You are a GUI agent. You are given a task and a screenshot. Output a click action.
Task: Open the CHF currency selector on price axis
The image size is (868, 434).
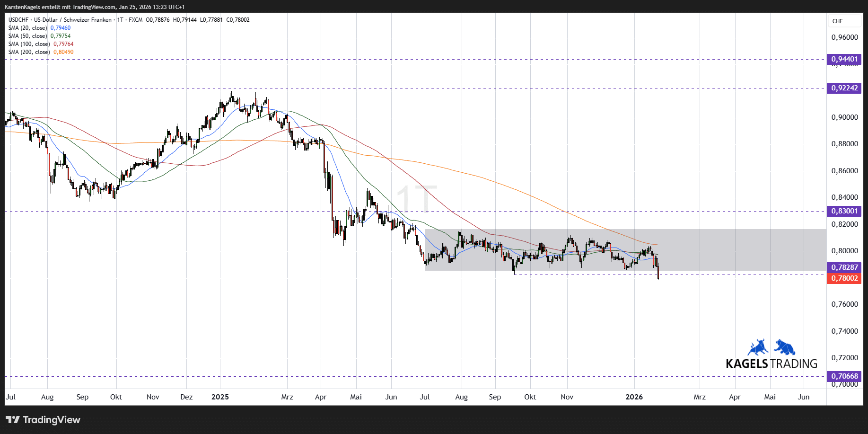[x=838, y=21]
